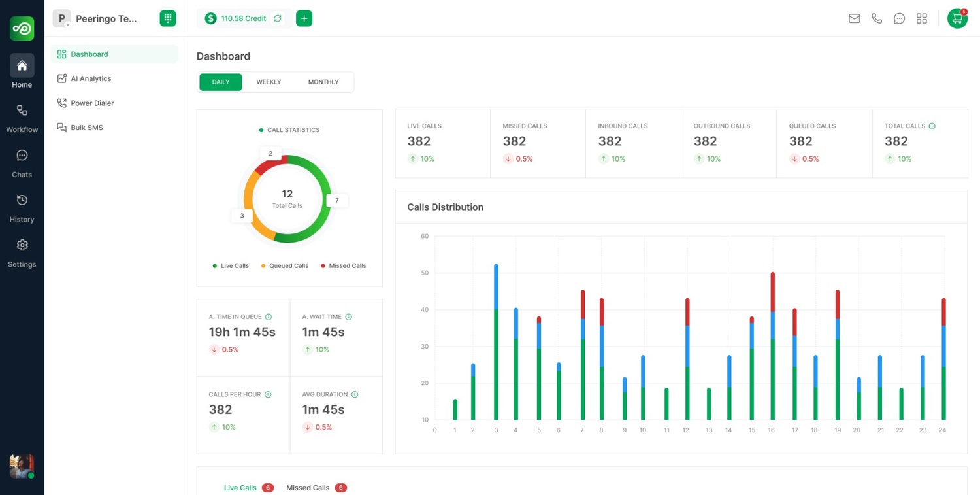Open the dial pad keypad icon

(x=168, y=18)
